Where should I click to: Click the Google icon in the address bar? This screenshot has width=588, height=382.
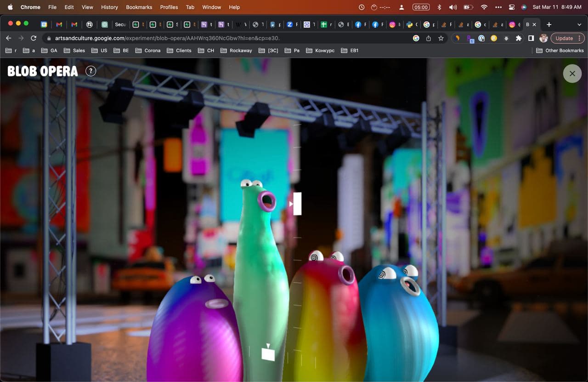click(x=416, y=38)
